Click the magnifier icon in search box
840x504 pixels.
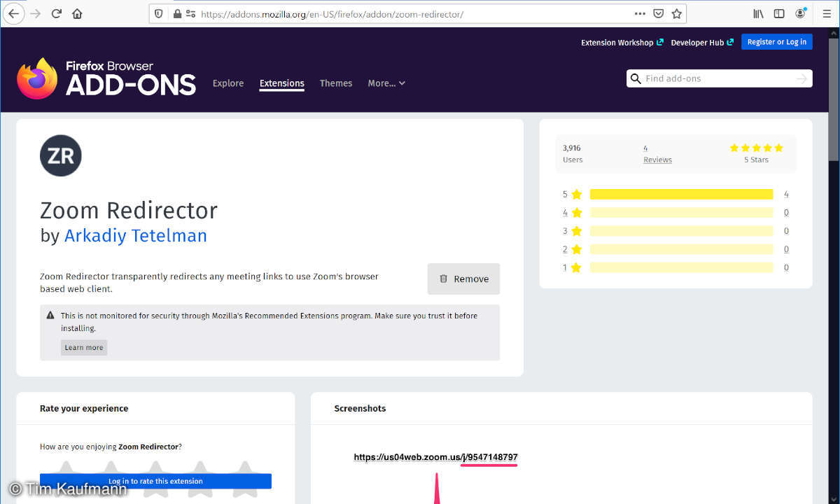coord(636,78)
